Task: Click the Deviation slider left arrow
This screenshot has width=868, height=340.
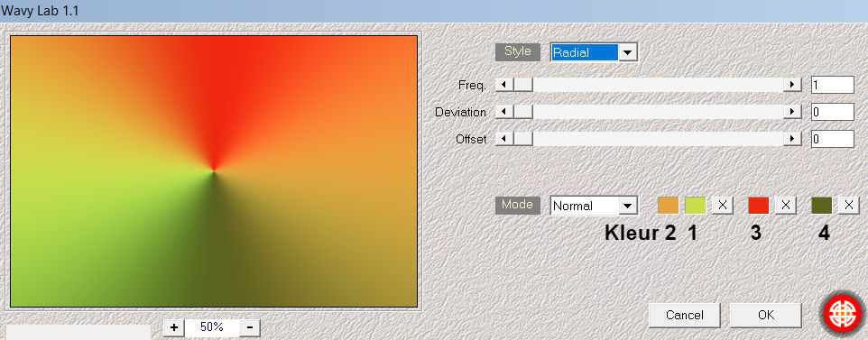Action: pyautogui.click(x=503, y=112)
